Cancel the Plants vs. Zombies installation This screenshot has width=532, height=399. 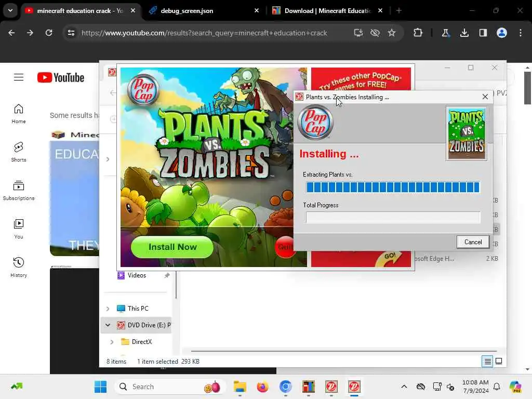[x=473, y=242]
